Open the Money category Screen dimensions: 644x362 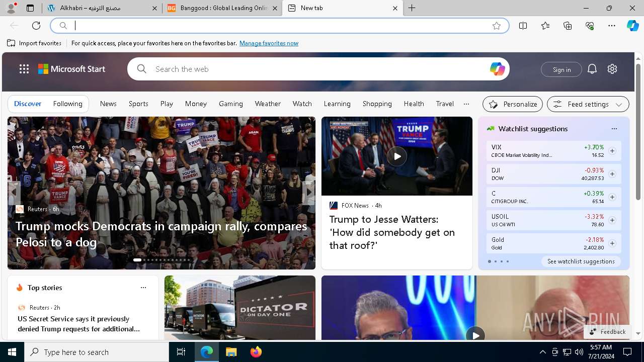pos(196,104)
